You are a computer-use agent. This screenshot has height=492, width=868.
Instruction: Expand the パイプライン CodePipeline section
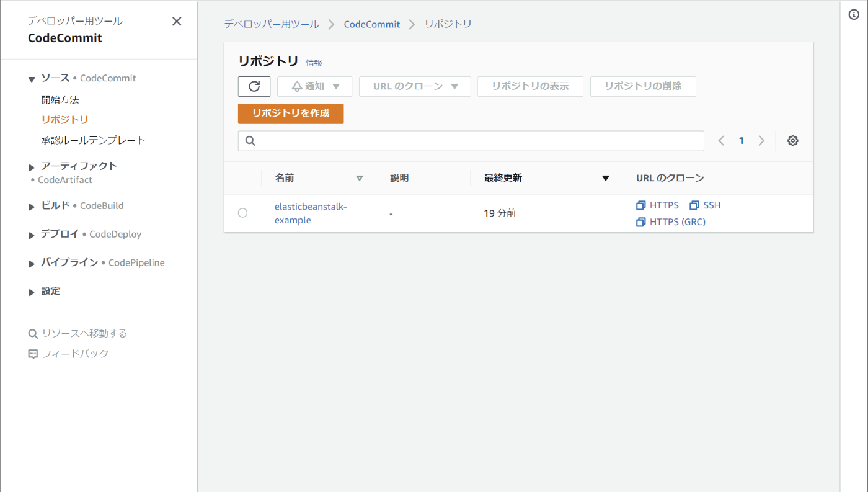[x=32, y=264]
